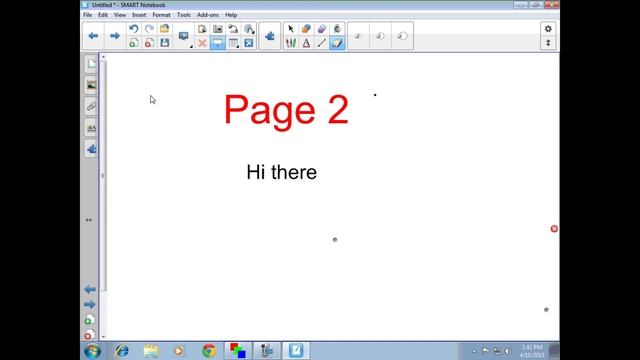Open the Windows Start menu

pos(93,351)
